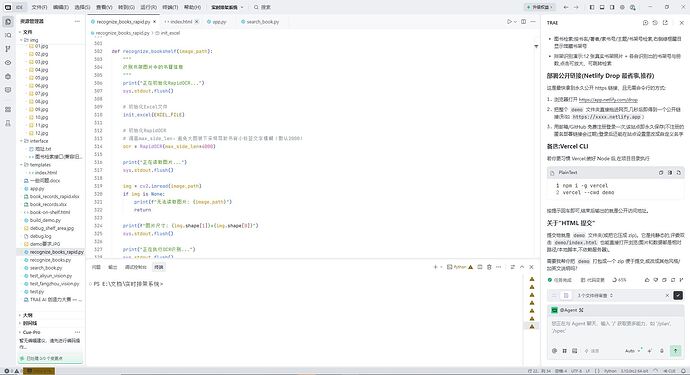Open the Run menu

point(148,7)
